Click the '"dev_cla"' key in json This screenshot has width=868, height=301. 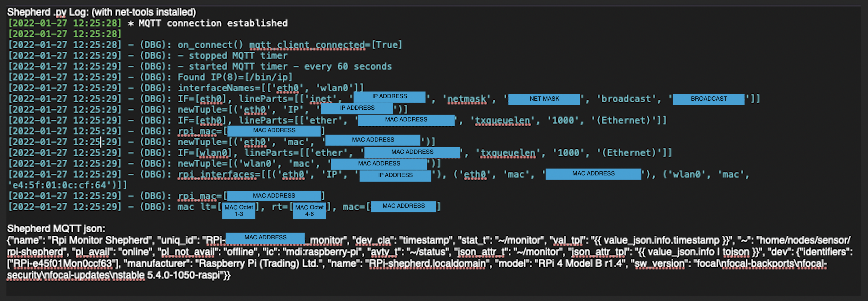click(x=373, y=240)
